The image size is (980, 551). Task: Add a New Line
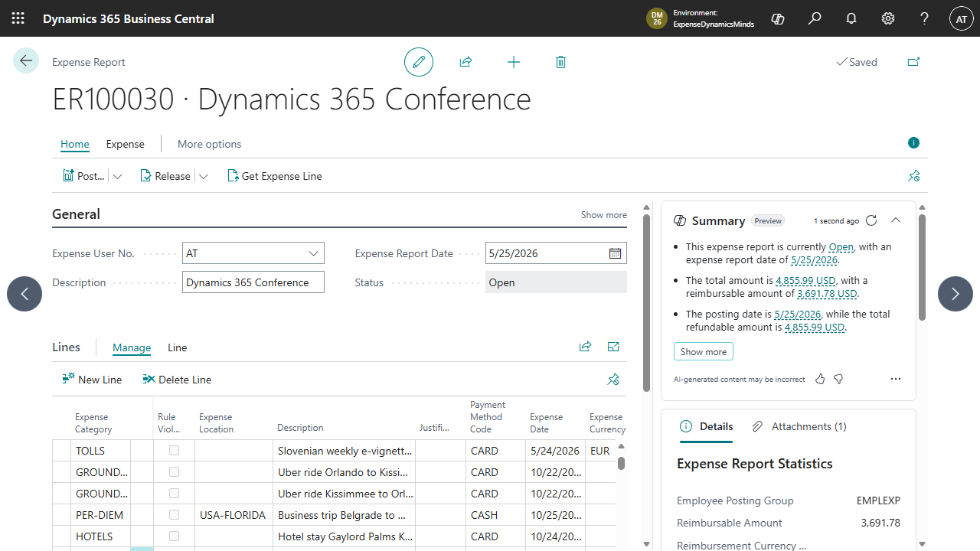pyautogui.click(x=92, y=380)
